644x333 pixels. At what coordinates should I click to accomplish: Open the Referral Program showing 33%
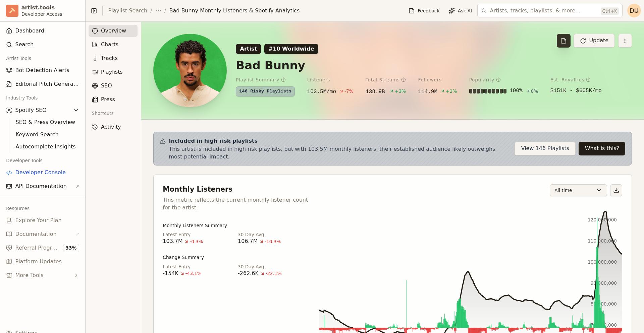point(36,248)
